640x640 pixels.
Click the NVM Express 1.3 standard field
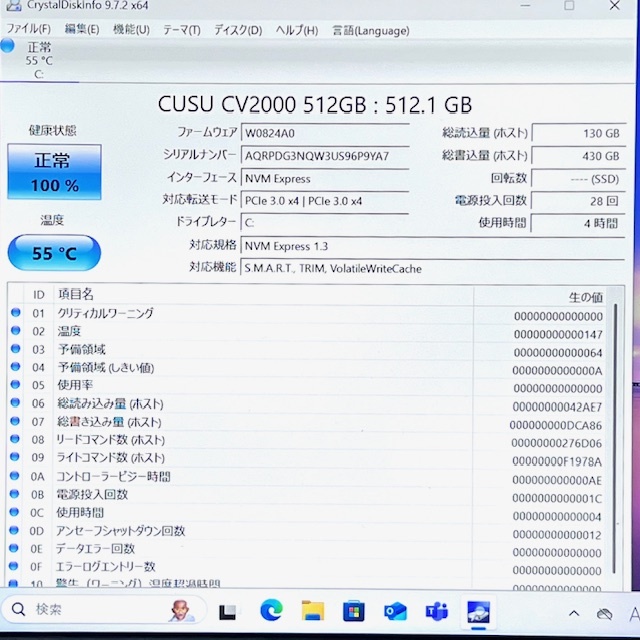(433, 246)
